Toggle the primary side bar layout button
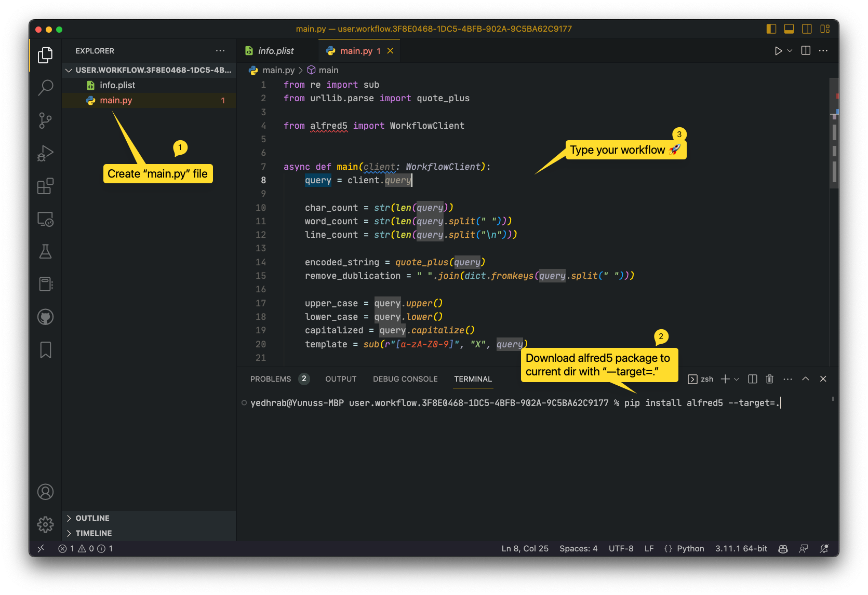This screenshot has height=595, width=868. 771,29
